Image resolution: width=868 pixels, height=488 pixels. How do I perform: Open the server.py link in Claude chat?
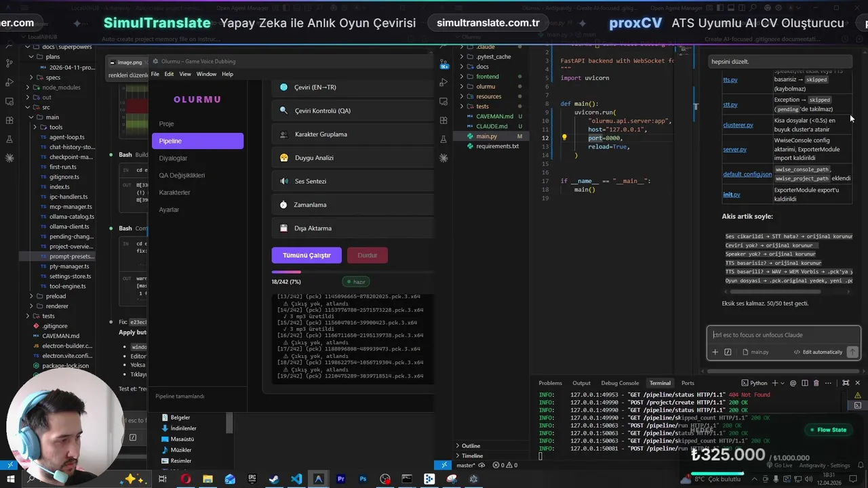734,149
